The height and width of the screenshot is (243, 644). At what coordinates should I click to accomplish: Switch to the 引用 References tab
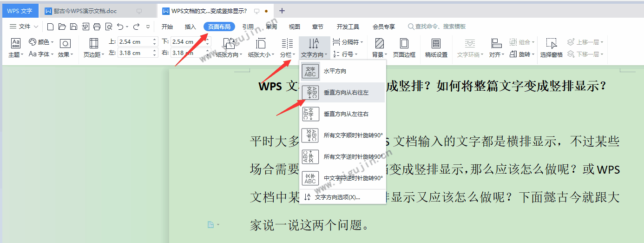point(248,27)
